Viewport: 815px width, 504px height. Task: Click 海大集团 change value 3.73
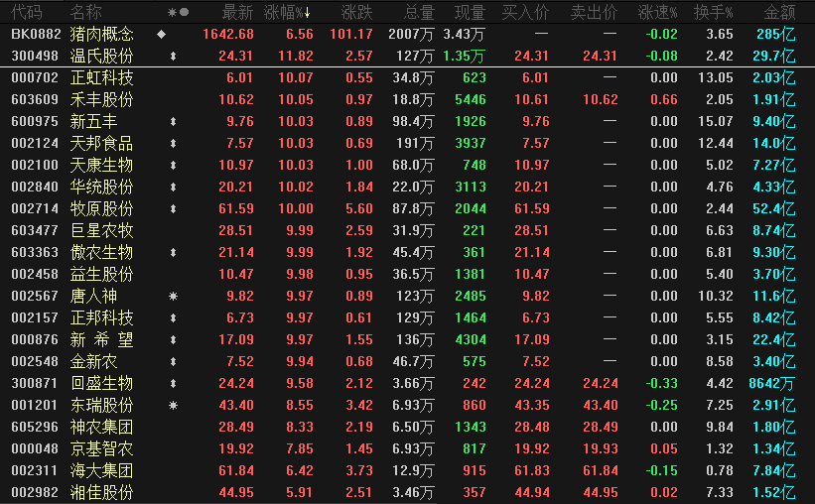(359, 470)
